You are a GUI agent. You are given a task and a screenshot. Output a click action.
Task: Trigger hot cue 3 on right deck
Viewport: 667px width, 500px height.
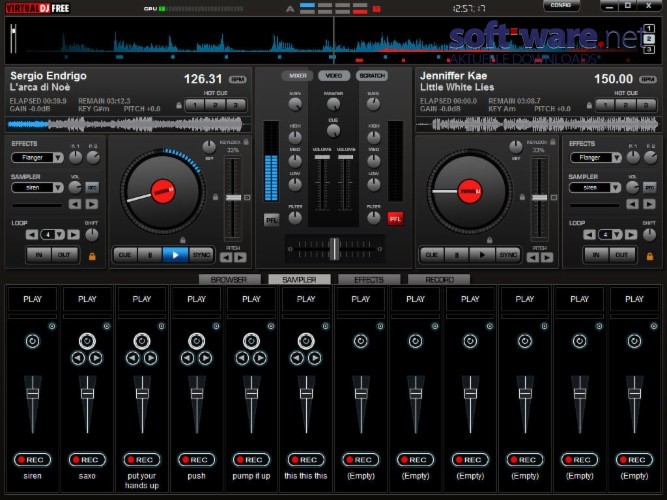point(646,105)
